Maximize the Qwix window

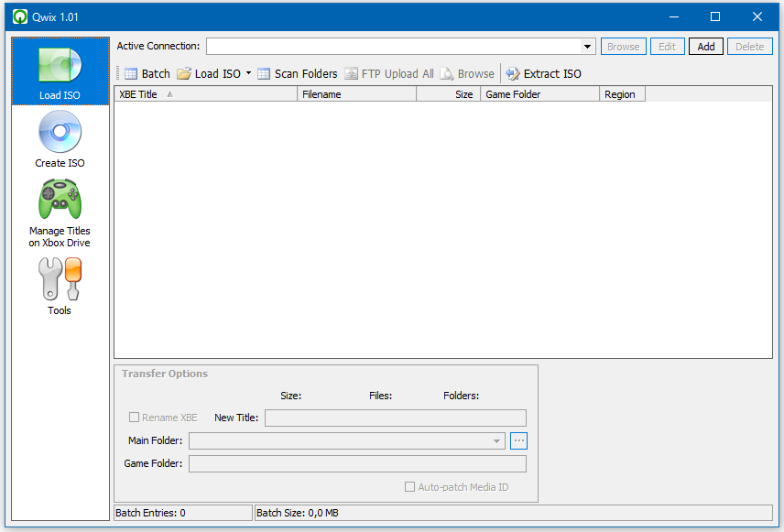tap(715, 17)
